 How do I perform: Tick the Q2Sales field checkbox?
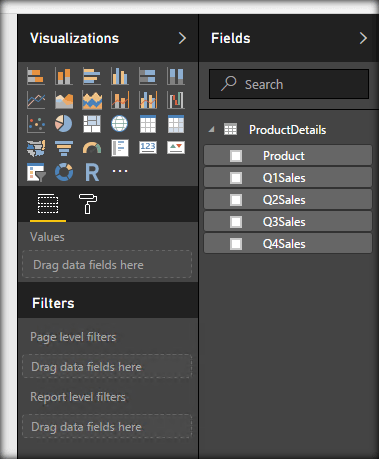click(x=236, y=200)
